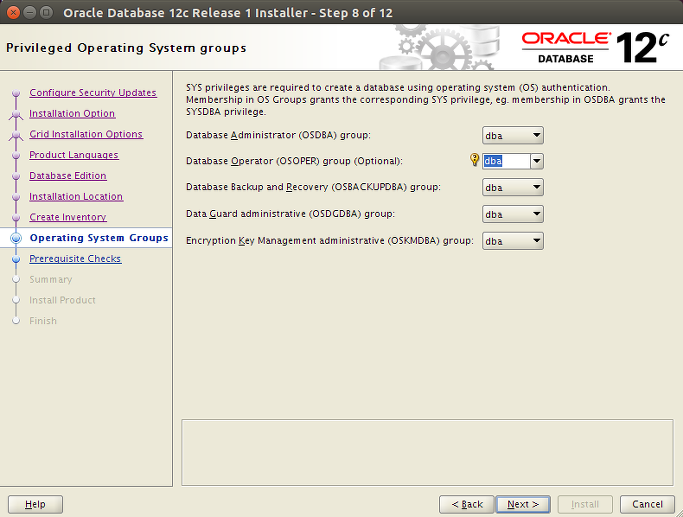Click the Grid Installation Options step bullet icon
Screen dimensions: 683x517
pyautogui.click(x=16, y=135)
